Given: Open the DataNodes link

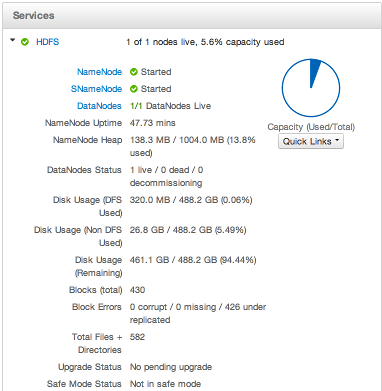Looking at the screenshot, I should coord(99,106).
